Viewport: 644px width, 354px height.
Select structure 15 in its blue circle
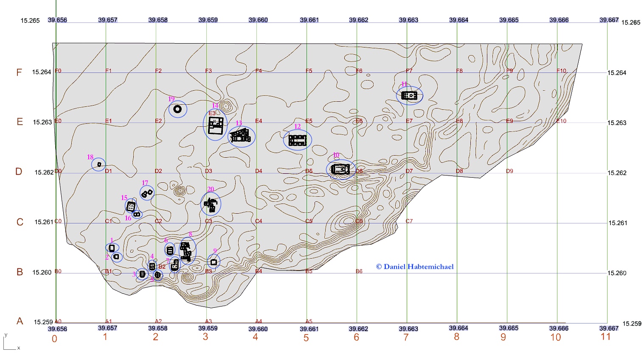tap(131, 206)
